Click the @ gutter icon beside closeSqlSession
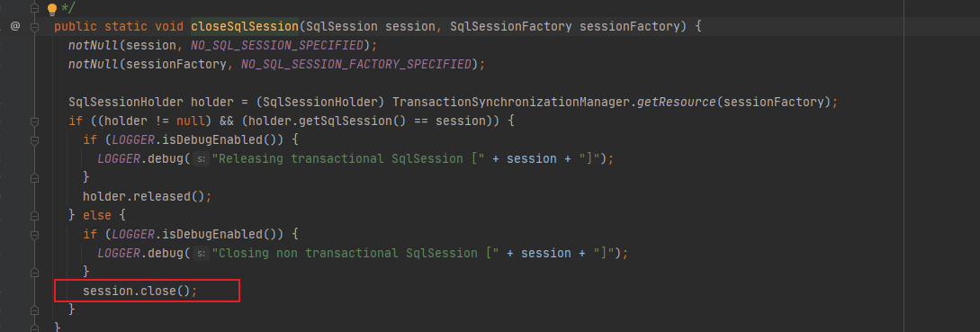The height and width of the screenshot is (332, 980). [x=15, y=26]
